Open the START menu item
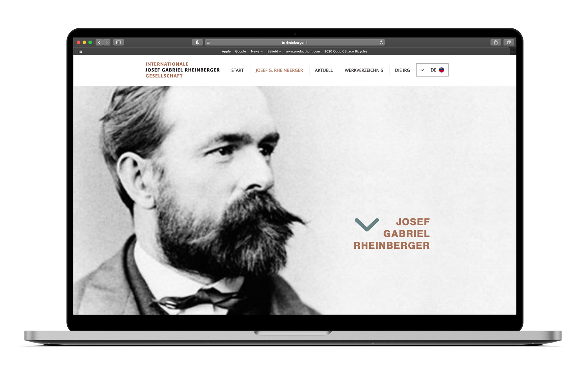Image resolution: width=588 pixels, height=381 pixels. click(237, 70)
